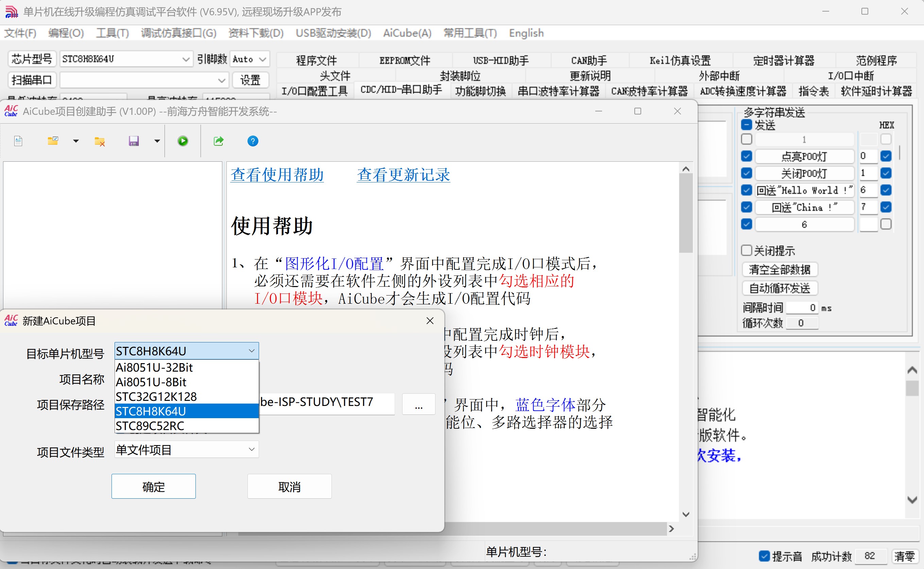Expand the open-project arrow beside folder icon
This screenshot has height=569, width=924.
click(x=76, y=141)
